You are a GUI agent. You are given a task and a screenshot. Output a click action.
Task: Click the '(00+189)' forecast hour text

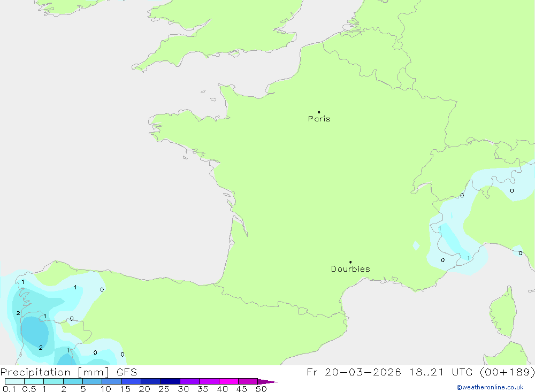(x=507, y=372)
